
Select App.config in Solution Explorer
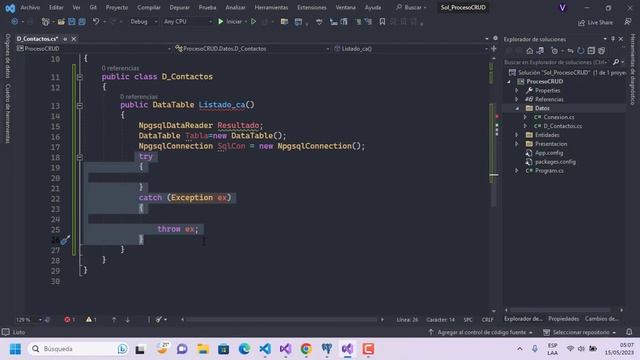(x=549, y=153)
